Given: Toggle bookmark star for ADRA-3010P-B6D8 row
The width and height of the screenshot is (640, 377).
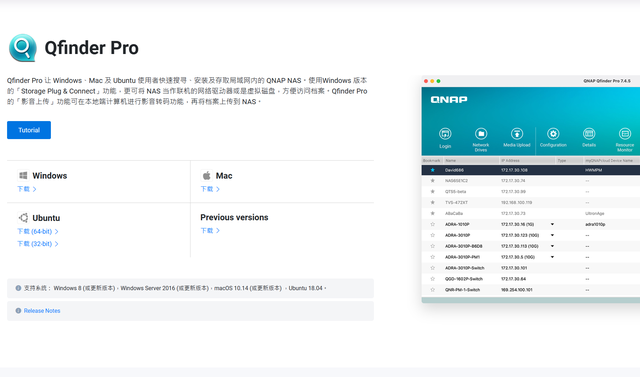Looking at the screenshot, I should (x=433, y=246).
